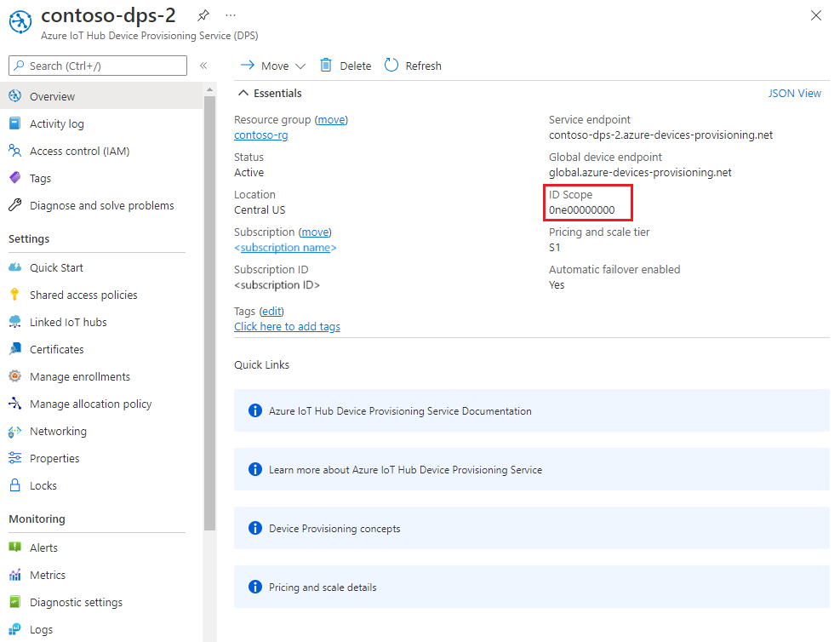This screenshot has width=840, height=642.
Task: Collapse the left sidebar menu
Action: pyautogui.click(x=203, y=66)
